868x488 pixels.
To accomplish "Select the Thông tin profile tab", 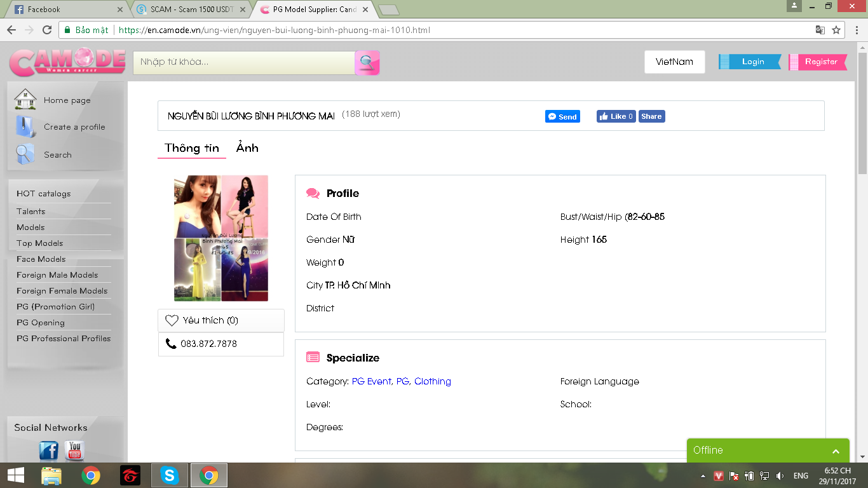I will click(192, 148).
